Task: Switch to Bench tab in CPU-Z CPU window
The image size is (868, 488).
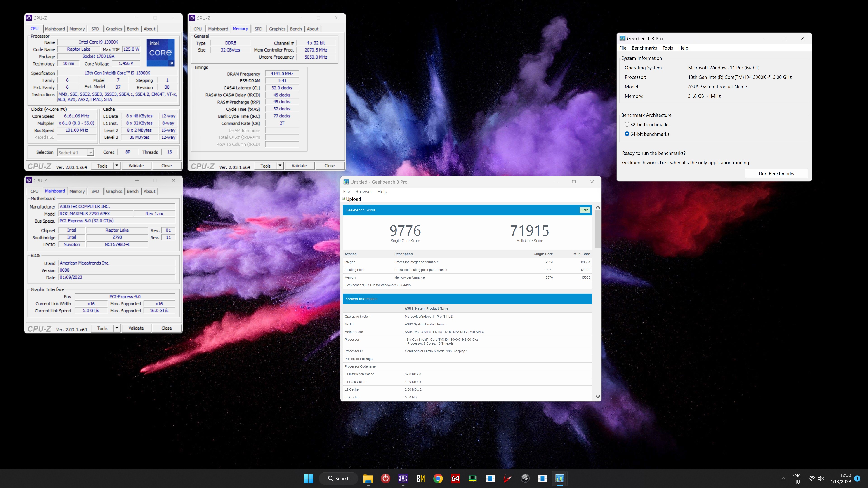Action: (x=132, y=29)
